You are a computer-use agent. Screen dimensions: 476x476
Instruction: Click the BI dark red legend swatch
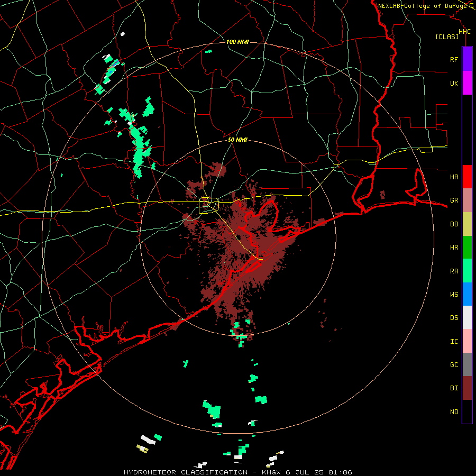click(x=467, y=388)
